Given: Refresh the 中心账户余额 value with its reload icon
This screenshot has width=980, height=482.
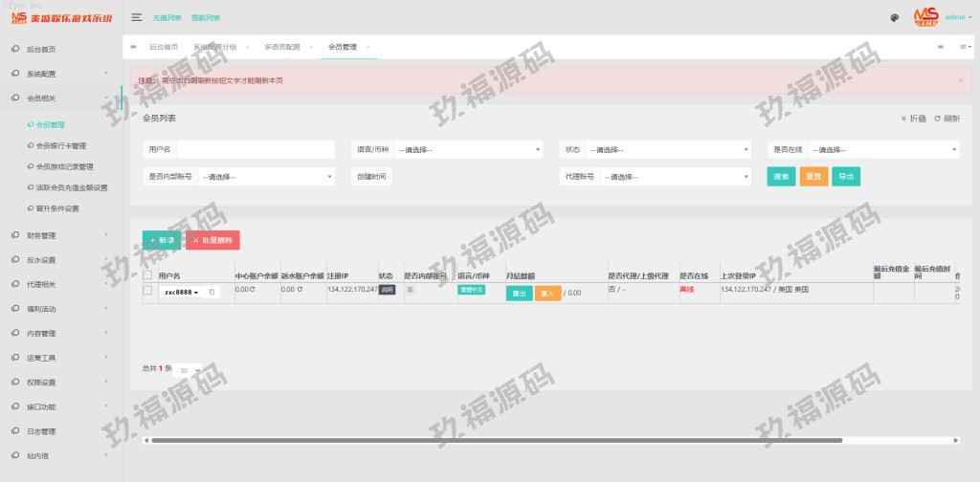Looking at the screenshot, I should pyautogui.click(x=253, y=289).
